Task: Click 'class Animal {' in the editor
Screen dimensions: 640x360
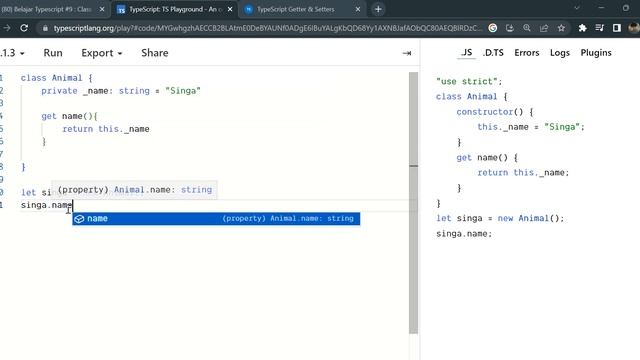Action: (56, 78)
